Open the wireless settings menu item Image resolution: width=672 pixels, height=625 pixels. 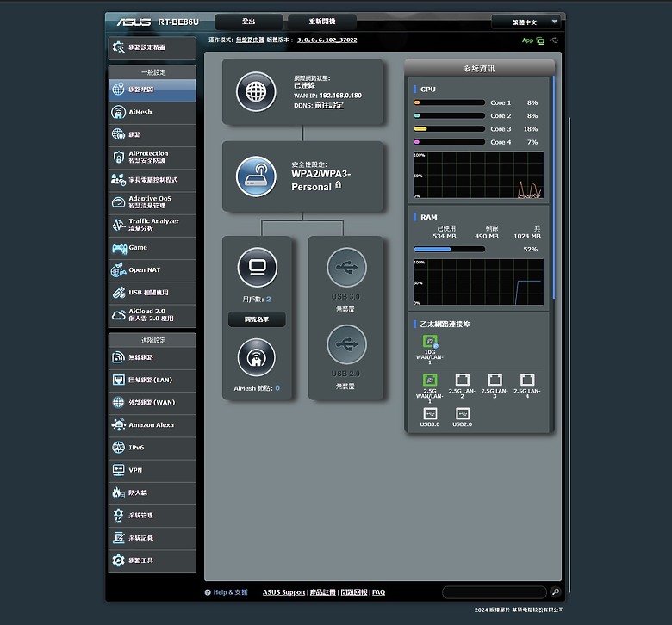click(152, 357)
